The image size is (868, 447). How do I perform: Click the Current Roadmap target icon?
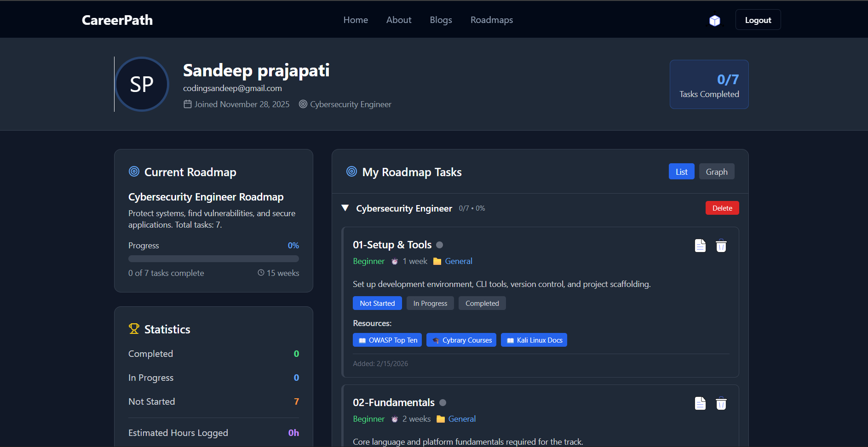[x=134, y=172]
